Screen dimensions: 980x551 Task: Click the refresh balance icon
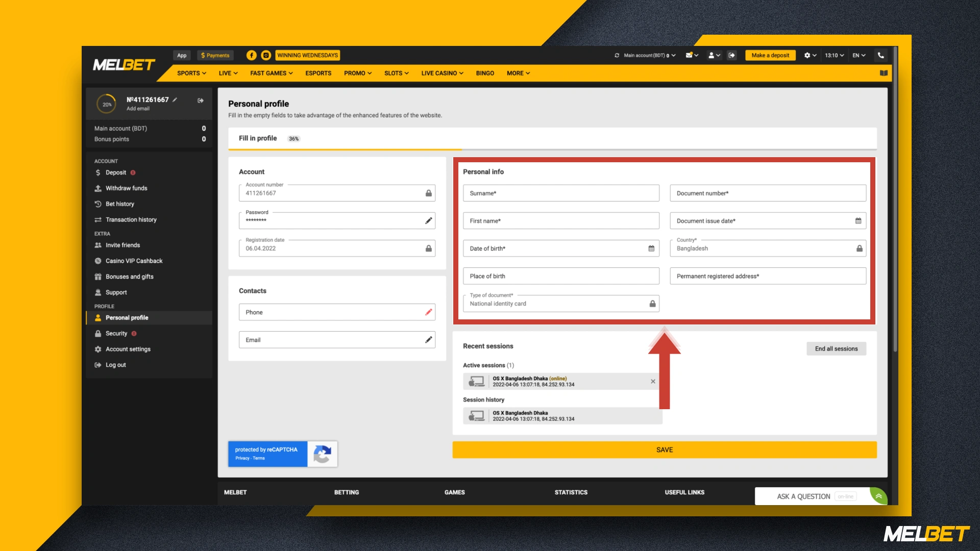616,55
